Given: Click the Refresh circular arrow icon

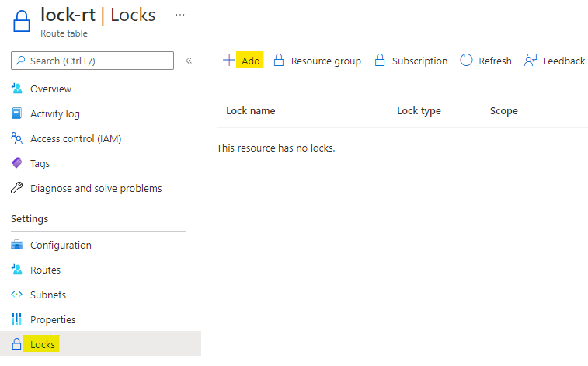Looking at the screenshot, I should coord(466,61).
